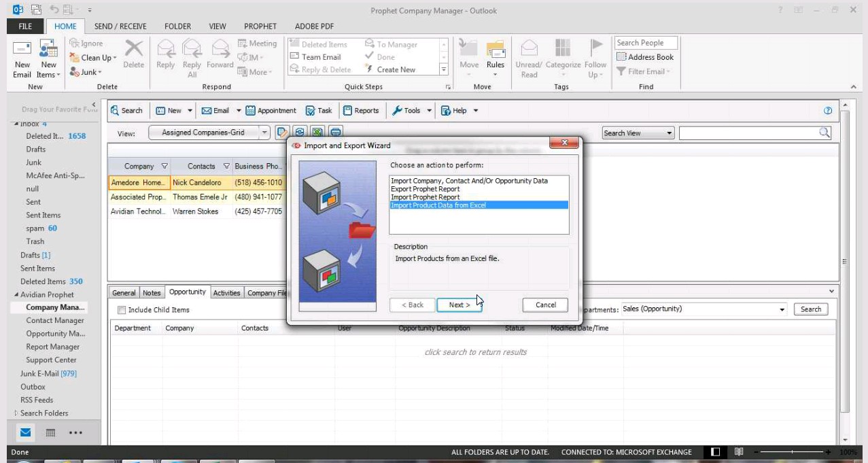Expand the Prophet Email dropdown arrow
The width and height of the screenshot is (868, 463).
coord(239,110)
